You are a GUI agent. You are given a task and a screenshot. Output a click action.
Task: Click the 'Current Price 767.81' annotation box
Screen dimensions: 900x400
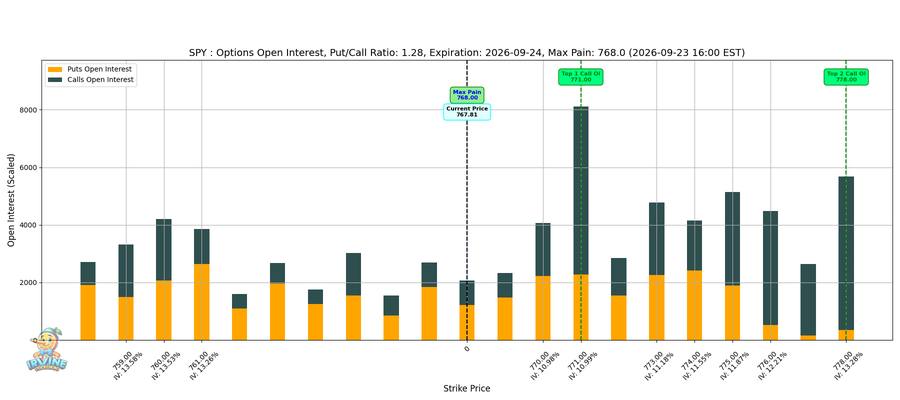[467, 112]
